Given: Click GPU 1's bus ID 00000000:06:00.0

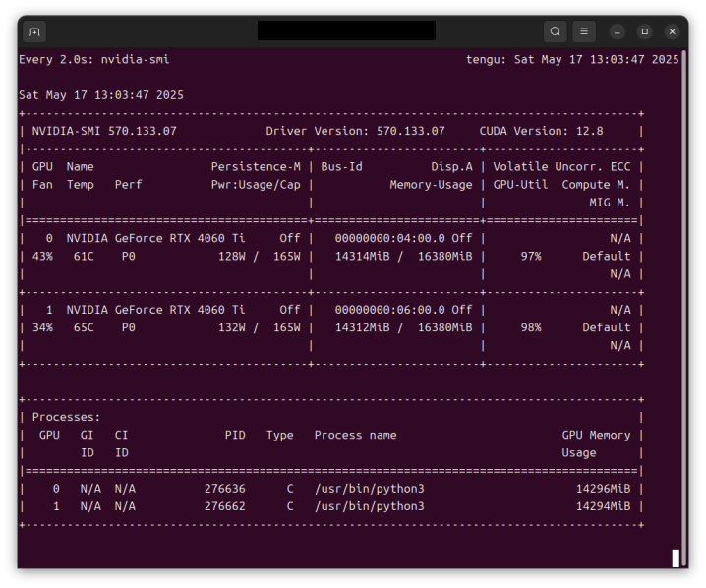Looking at the screenshot, I should click(390, 310).
